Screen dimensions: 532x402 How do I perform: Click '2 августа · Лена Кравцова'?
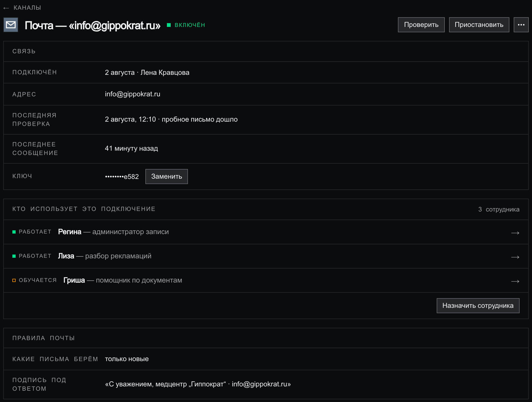pyautogui.click(x=147, y=72)
